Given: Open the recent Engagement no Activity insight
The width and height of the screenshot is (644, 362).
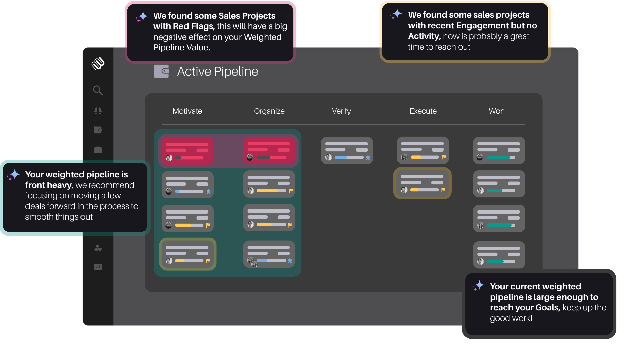Looking at the screenshot, I should pos(465,32).
